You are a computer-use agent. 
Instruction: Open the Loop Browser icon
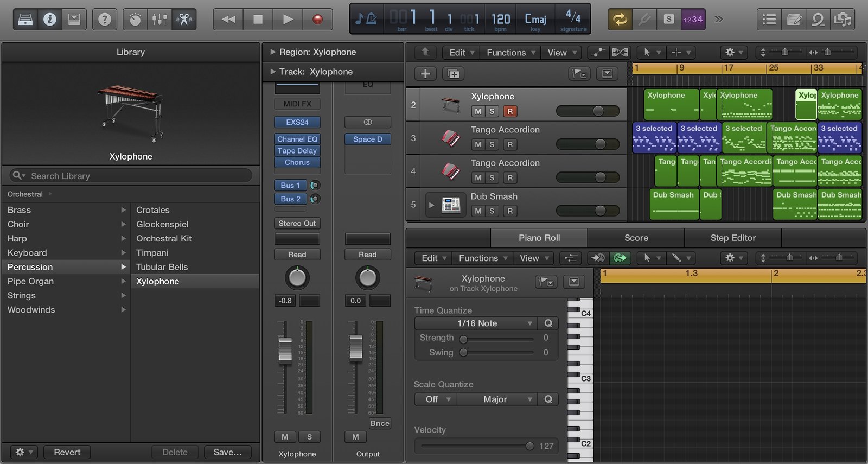tap(818, 20)
